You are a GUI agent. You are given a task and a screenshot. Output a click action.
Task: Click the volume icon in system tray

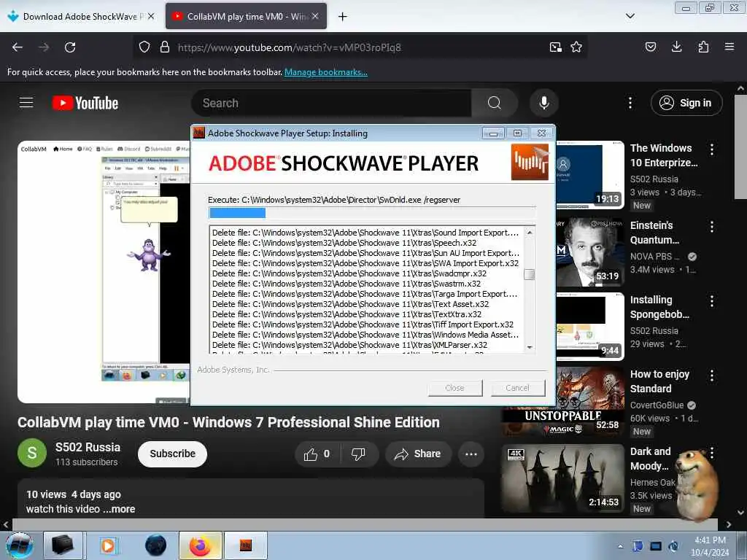(673, 546)
